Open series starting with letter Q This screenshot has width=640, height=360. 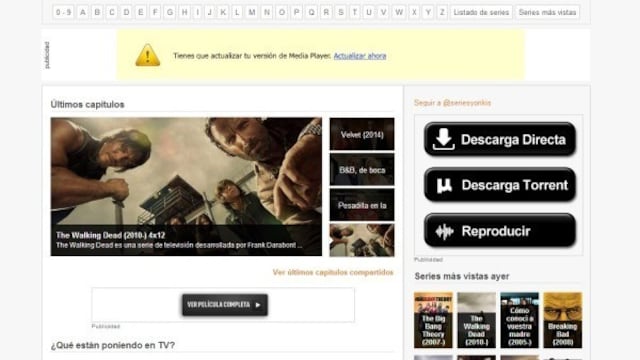tap(311, 12)
